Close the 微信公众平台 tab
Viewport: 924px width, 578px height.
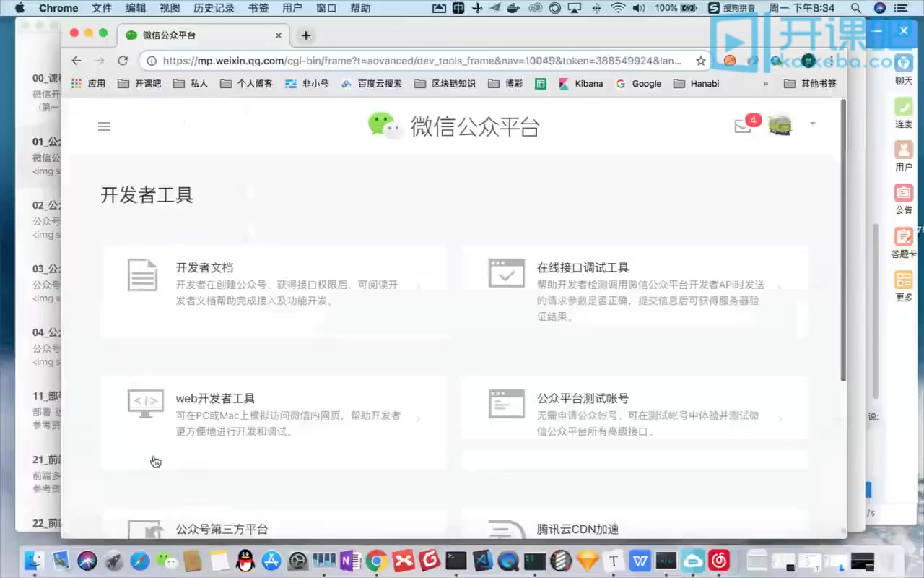(279, 35)
